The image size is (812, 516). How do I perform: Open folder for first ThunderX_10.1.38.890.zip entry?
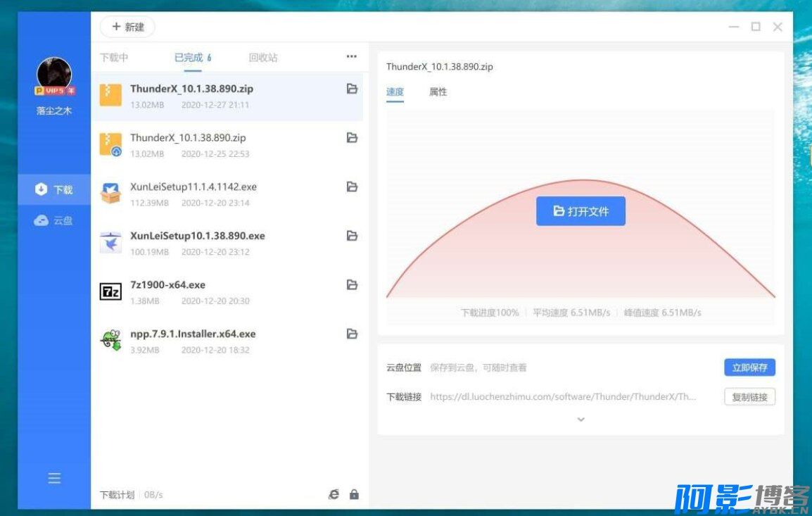[352, 89]
